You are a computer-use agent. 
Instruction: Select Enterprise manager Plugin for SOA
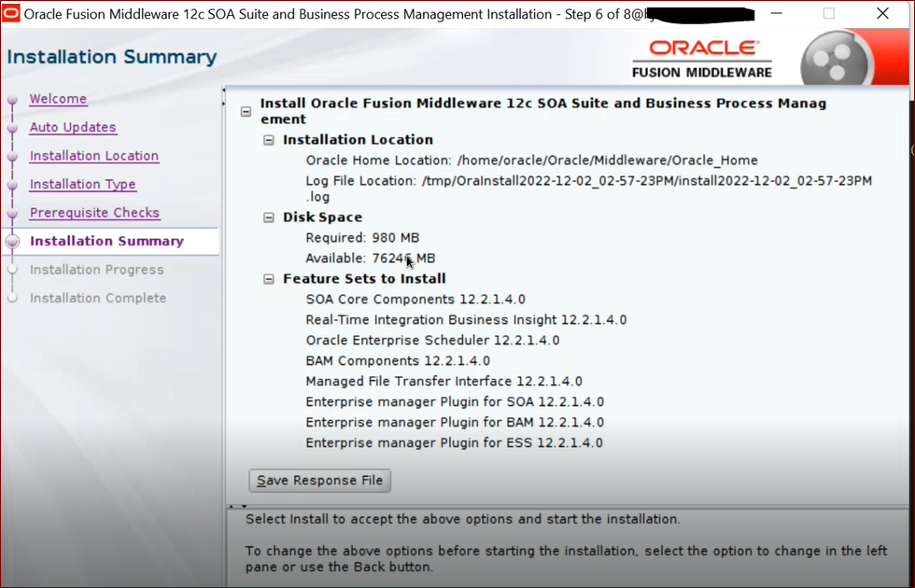tap(455, 402)
